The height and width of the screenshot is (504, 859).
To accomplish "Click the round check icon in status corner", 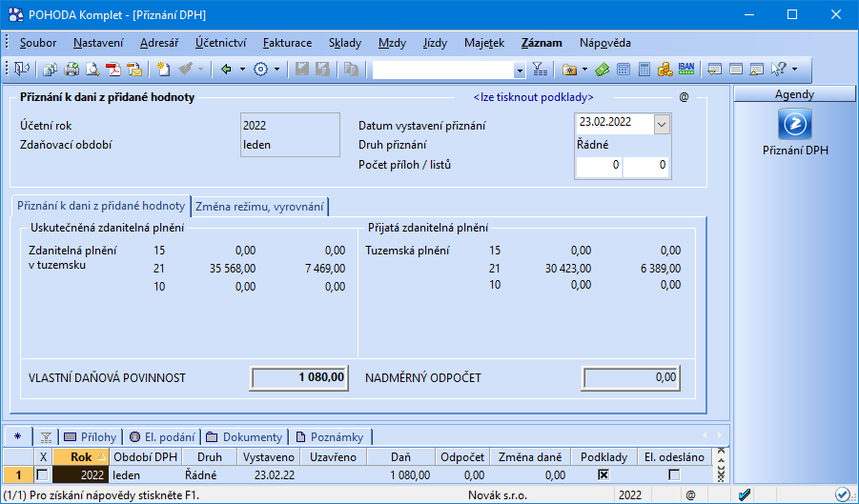I will pyautogui.click(x=842, y=495).
